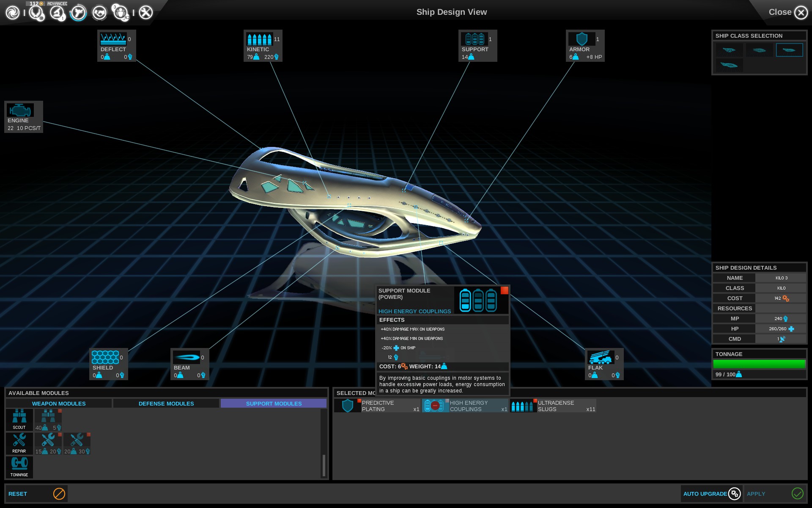Viewport: 812px width, 508px height.
Task: Click the ship name field
Action: point(781,278)
